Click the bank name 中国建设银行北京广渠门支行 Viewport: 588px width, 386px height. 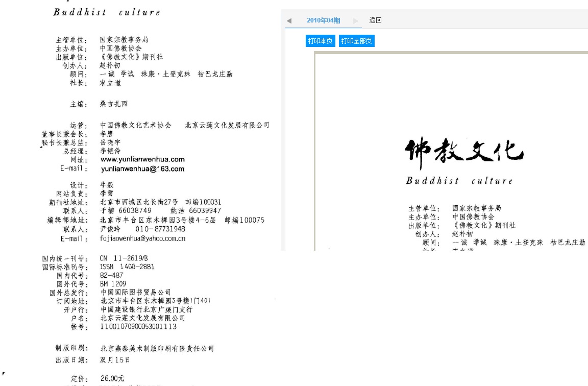(146, 309)
